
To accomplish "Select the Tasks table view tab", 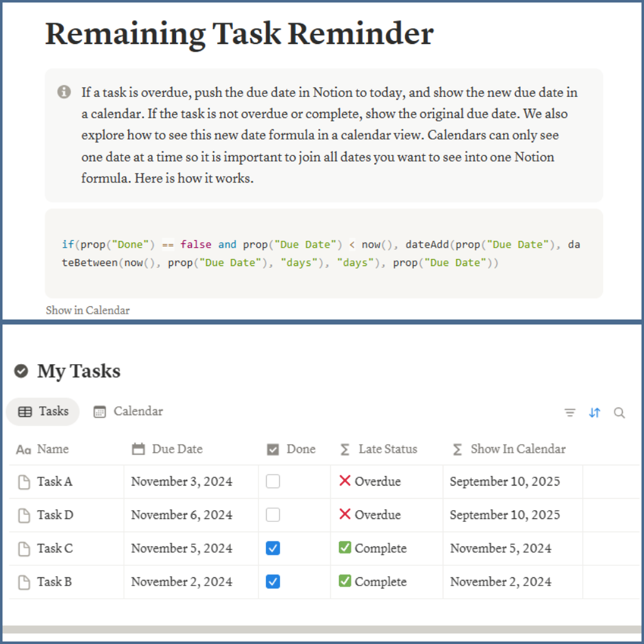I will click(x=43, y=412).
